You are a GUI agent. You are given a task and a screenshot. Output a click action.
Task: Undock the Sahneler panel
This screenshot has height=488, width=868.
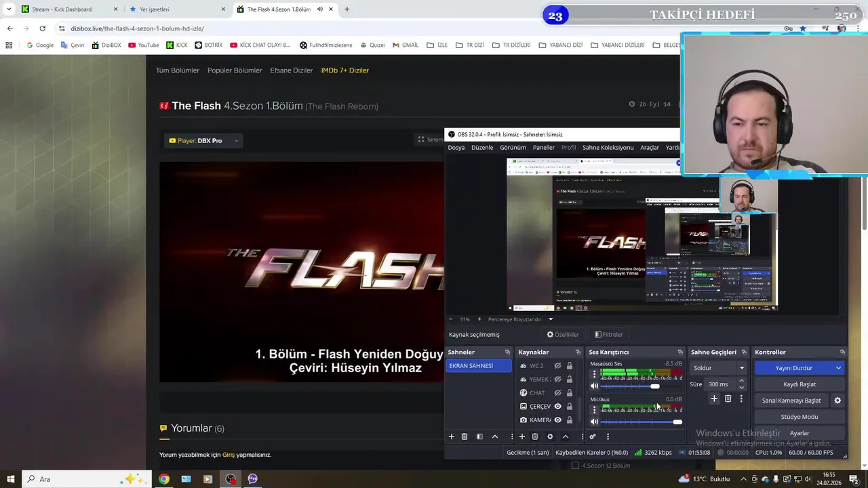(507, 352)
